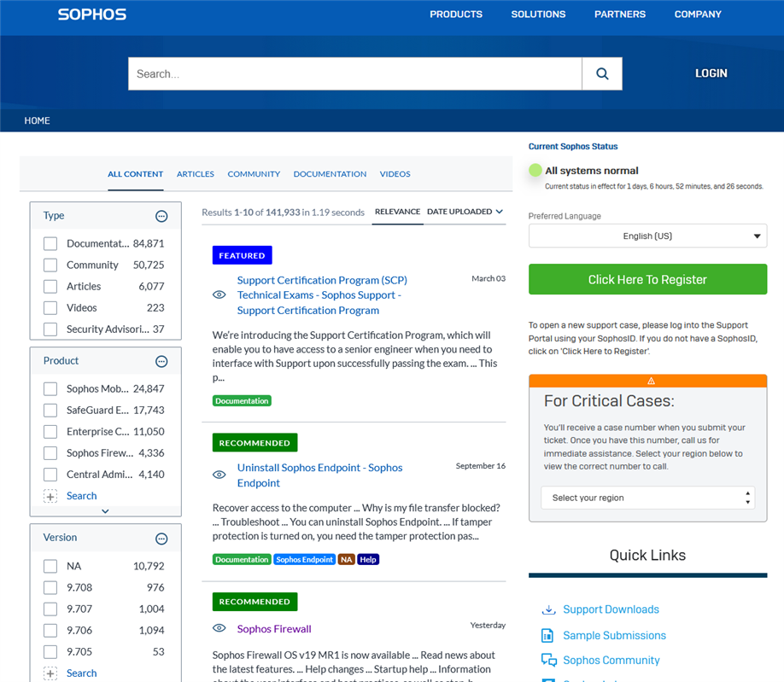Viewport: 784px width, 682px height.
Task: Open the Company menu
Action: [698, 15]
